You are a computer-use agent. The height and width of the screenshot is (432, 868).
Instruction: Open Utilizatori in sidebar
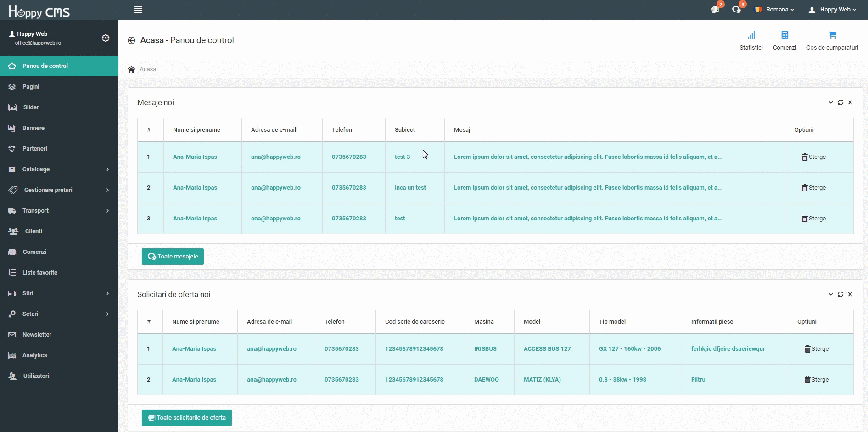[59, 376]
